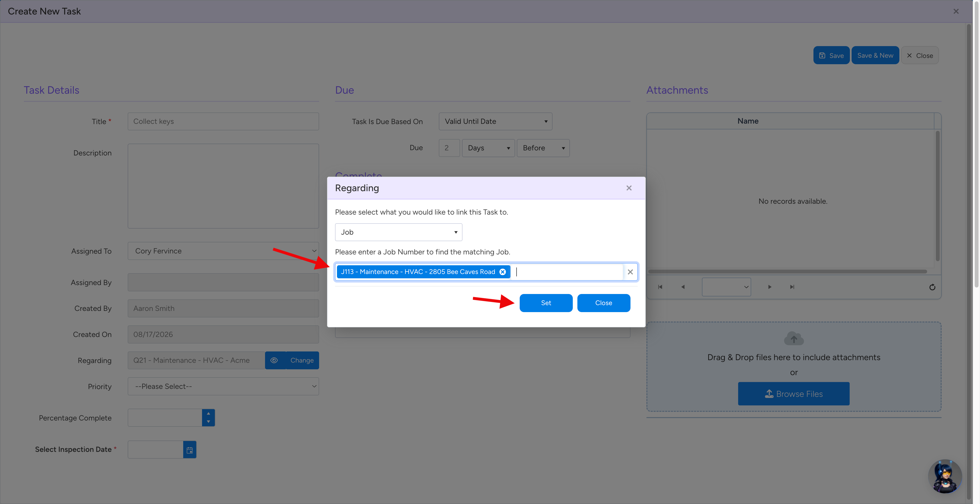Image resolution: width=980 pixels, height=504 pixels.
Task: Focus the job number search input
Action: click(568, 272)
